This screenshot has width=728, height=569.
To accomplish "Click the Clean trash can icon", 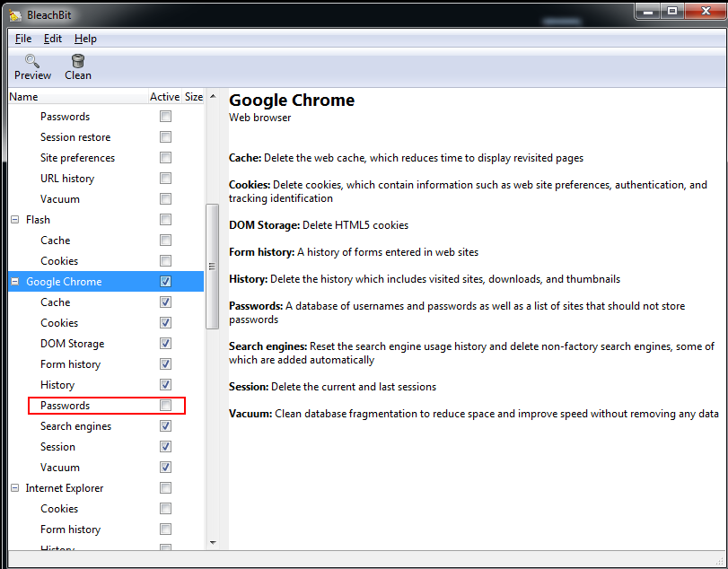I will click(78, 61).
